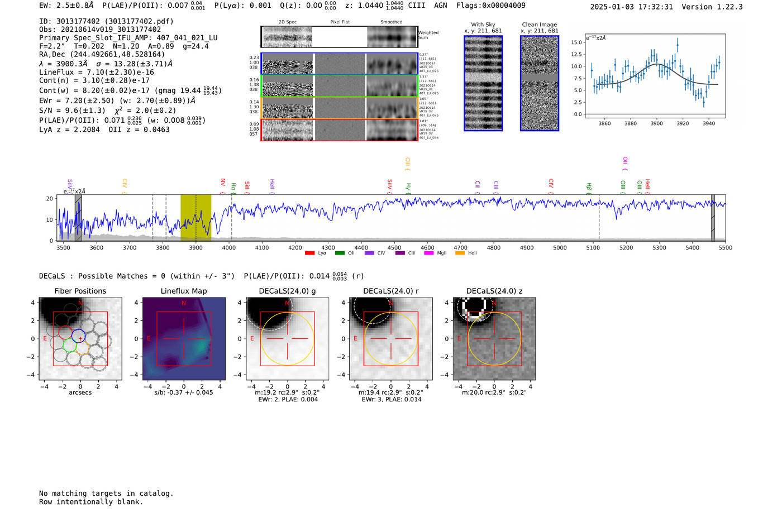Click the purple HeII marker near 4150

272,186
